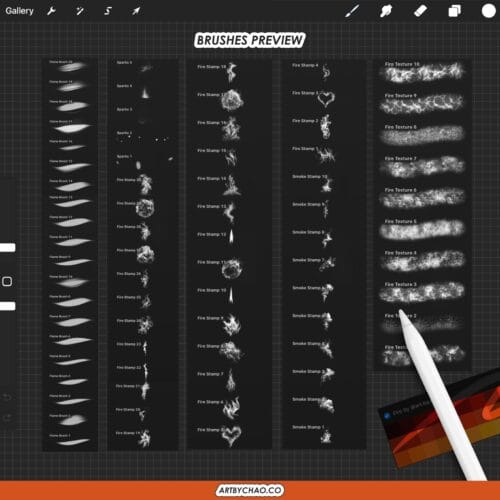Click the Sparks 2 label
Image resolution: width=500 pixels, height=500 pixels.
124,133
